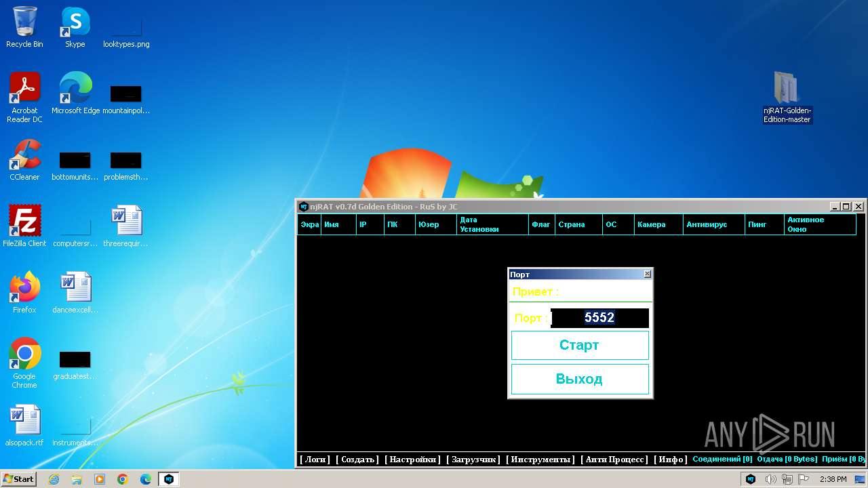Viewport: 868px width, 488px height.
Task: Open the [ Анти Процесс ] menu
Action: click(x=614, y=460)
